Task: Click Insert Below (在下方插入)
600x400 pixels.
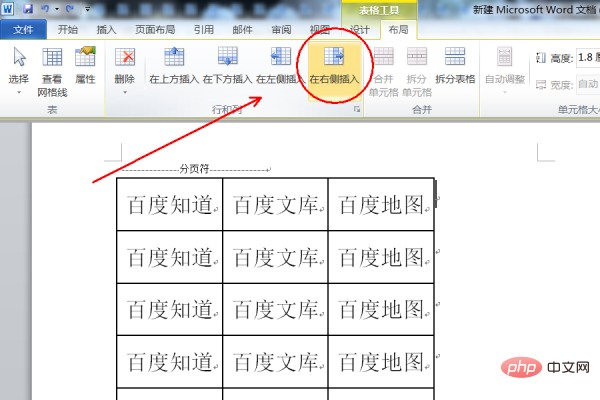Action: [x=227, y=64]
